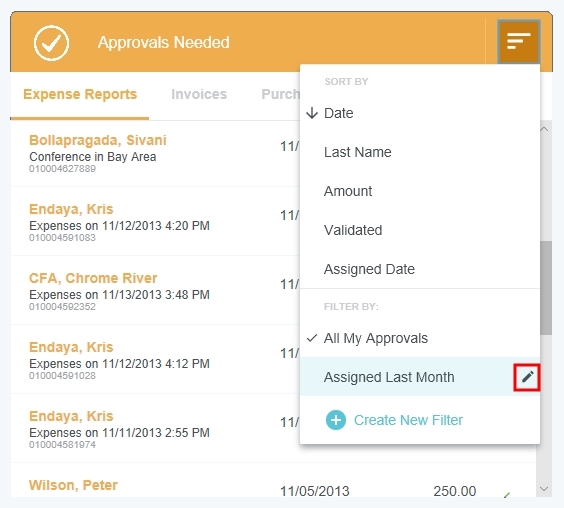The width and height of the screenshot is (564, 508).
Task: Open the Wilson, Peter expense report
Action: (73, 485)
